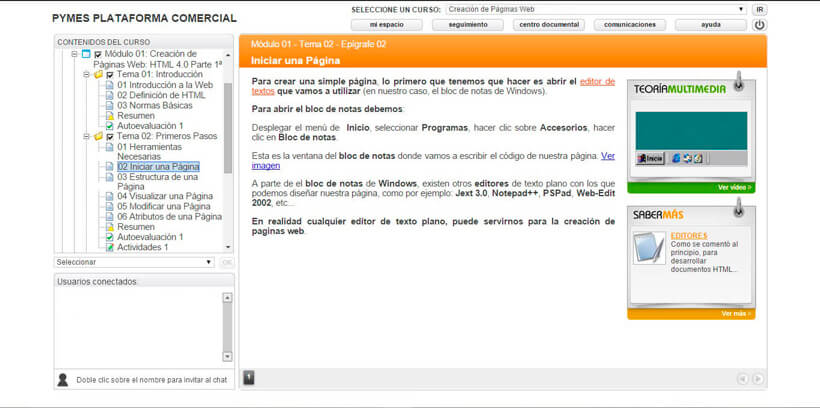The width and height of the screenshot is (820, 408).
Task: Click the page icon of 04 Visualizar una Página
Action: [x=109, y=197]
